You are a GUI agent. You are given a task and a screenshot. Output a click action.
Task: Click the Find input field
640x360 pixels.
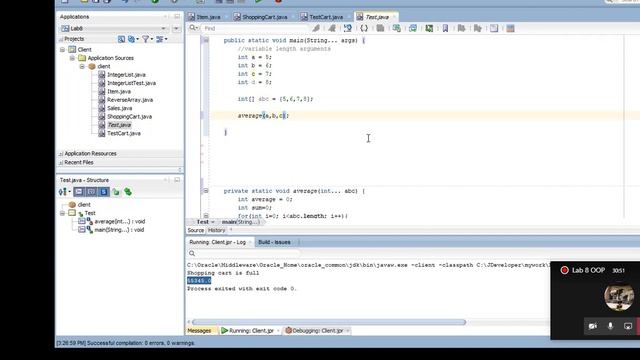click(255, 28)
